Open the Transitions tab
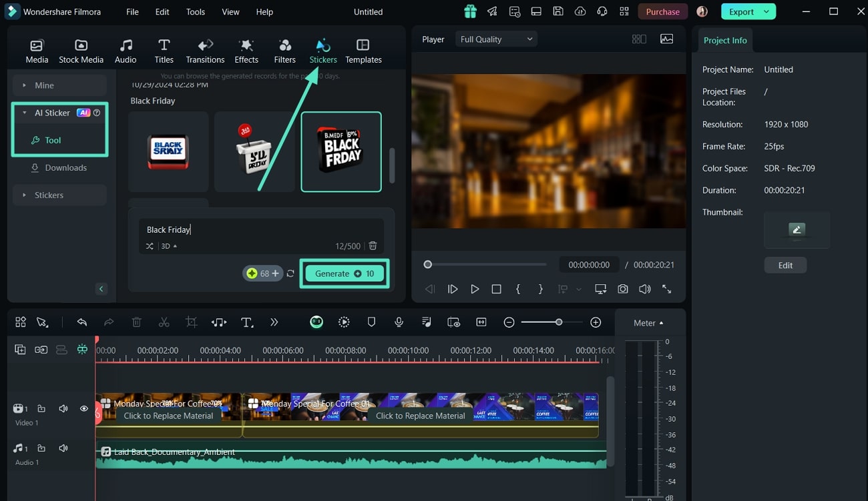Image resolution: width=868 pixels, height=501 pixels. pos(205,51)
